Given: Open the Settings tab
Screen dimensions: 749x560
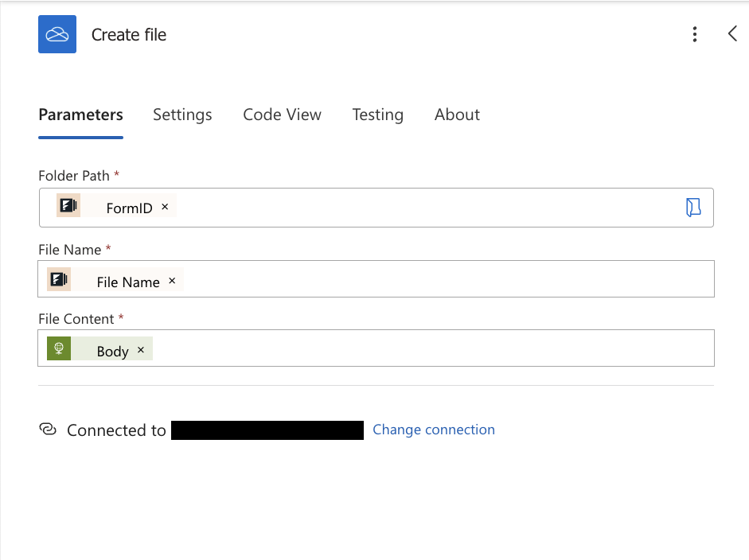Looking at the screenshot, I should 182,115.
